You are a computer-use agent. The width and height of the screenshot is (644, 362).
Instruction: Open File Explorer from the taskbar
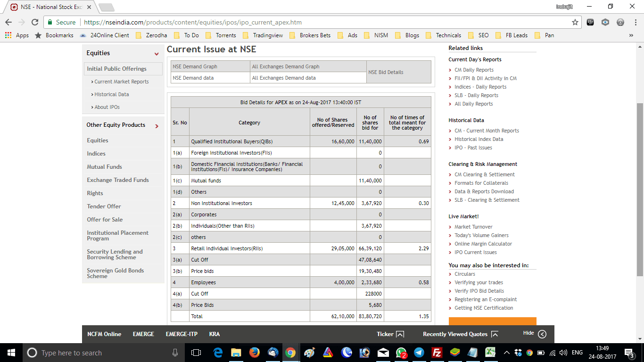(236, 353)
